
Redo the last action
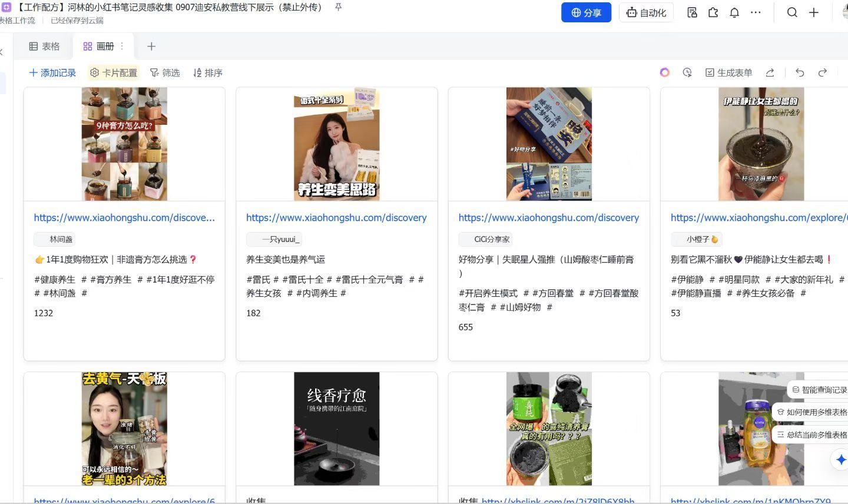click(823, 72)
